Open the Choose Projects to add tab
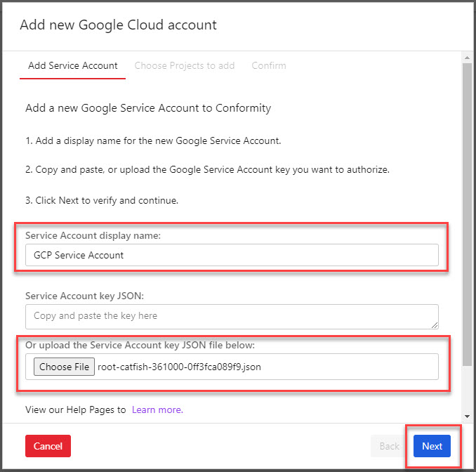This screenshot has width=476, height=472. pos(184,65)
